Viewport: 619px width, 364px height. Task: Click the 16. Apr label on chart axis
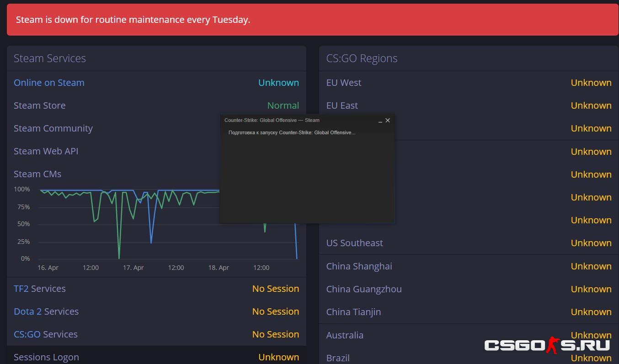pyautogui.click(x=48, y=268)
